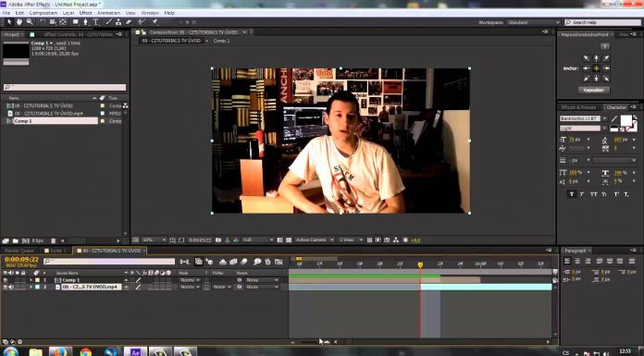Viewport: 644px width, 356px height.
Task: Open the Composition menu
Action: pyautogui.click(x=43, y=13)
